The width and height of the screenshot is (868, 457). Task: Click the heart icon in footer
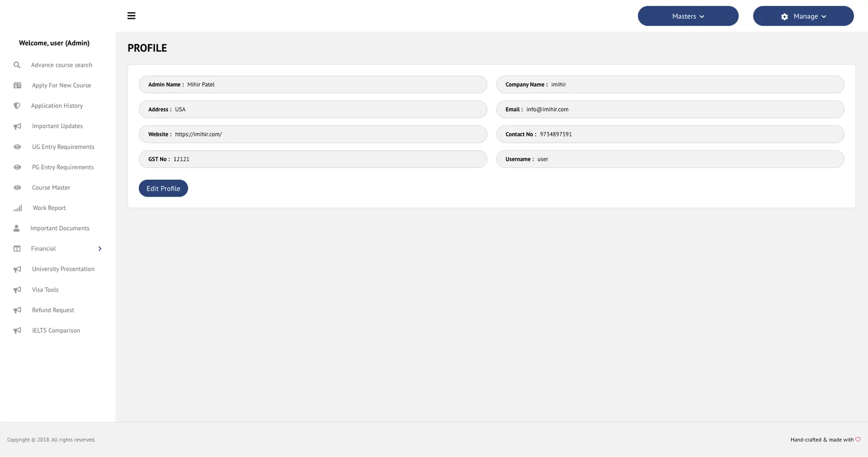click(x=858, y=440)
